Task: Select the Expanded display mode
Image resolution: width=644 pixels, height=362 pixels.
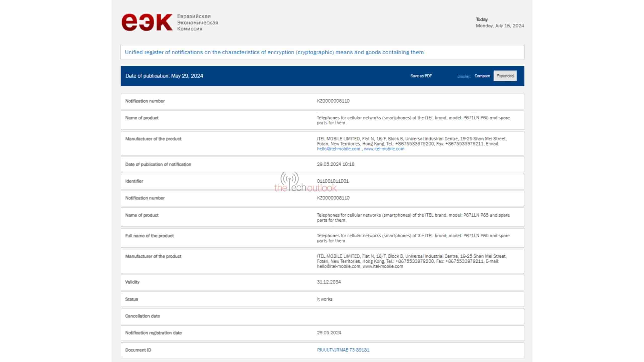Action: 505,76
